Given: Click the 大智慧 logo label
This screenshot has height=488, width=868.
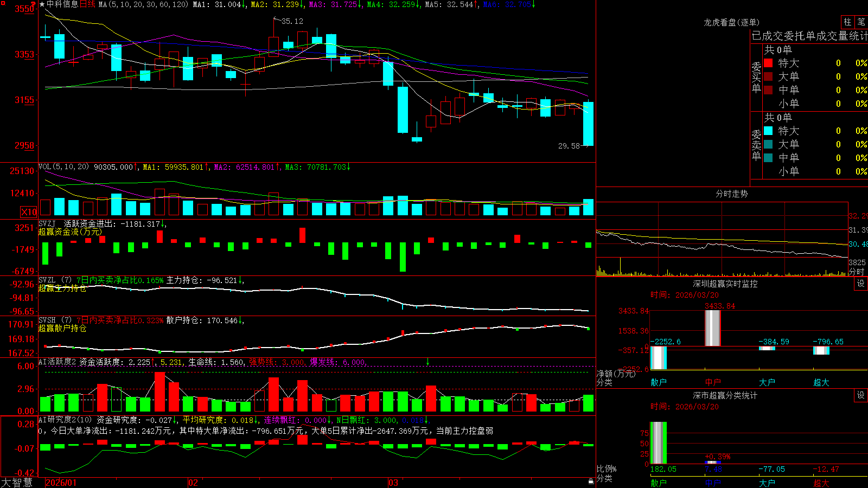Looking at the screenshot, I should [17, 483].
